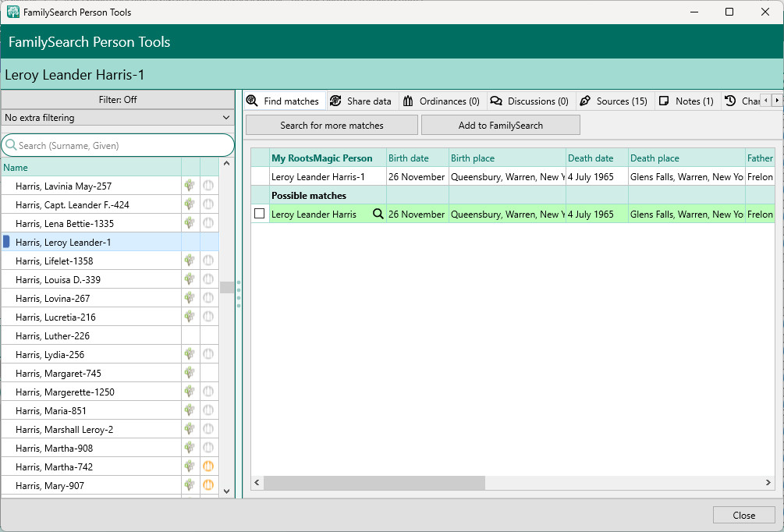Click FamilySearch tree icon for Lavinia May-257
The width and height of the screenshot is (784, 532).
click(190, 186)
